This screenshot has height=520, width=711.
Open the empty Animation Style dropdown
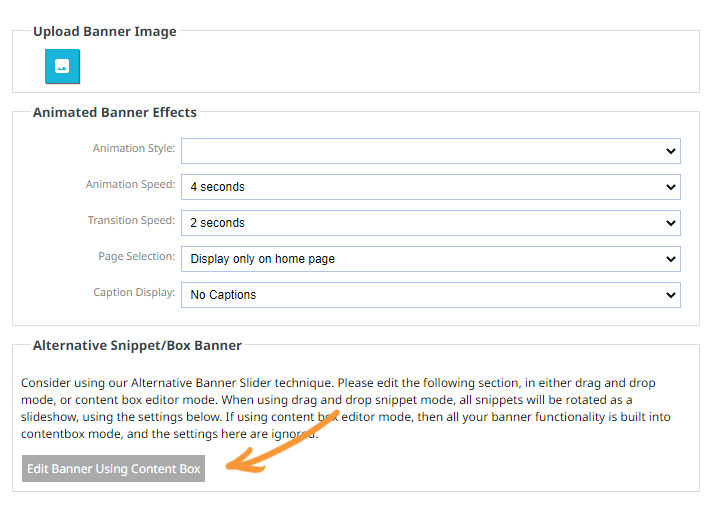tap(430, 151)
